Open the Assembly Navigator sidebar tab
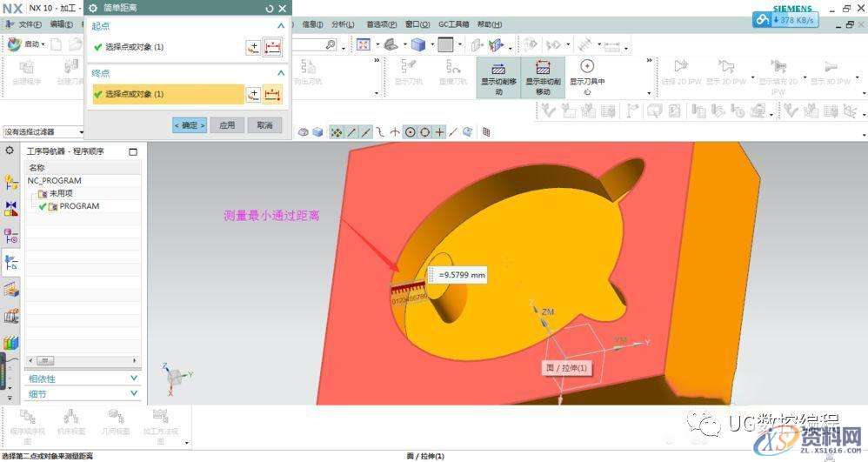This screenshot has width=868, height=462. [11, 182]
